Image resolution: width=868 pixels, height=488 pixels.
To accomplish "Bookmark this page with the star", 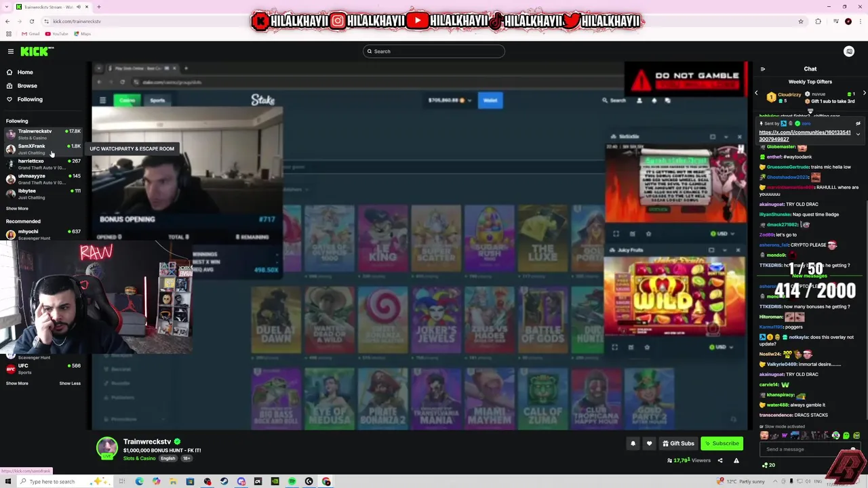I will (801, 21).
